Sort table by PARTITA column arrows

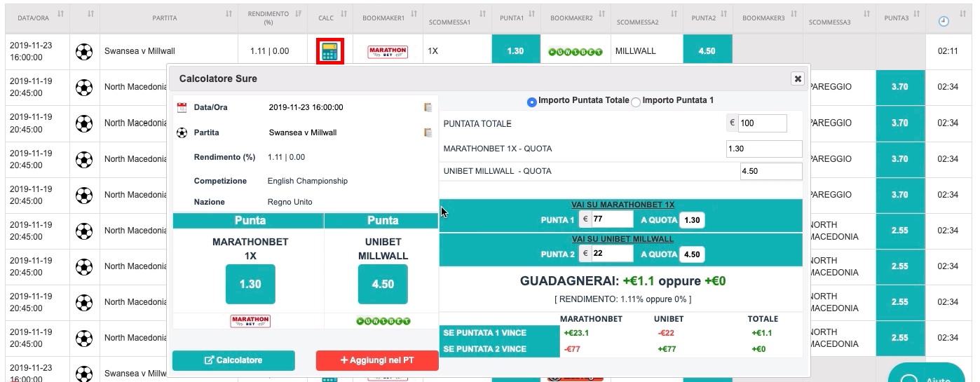(229, 14)
